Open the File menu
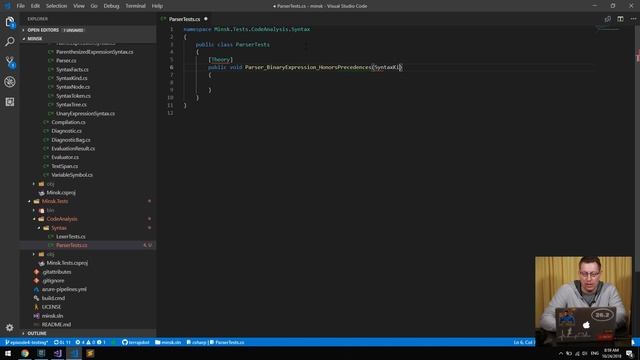The height and width of the screenshot is (360, 640). tap(20, 6)
